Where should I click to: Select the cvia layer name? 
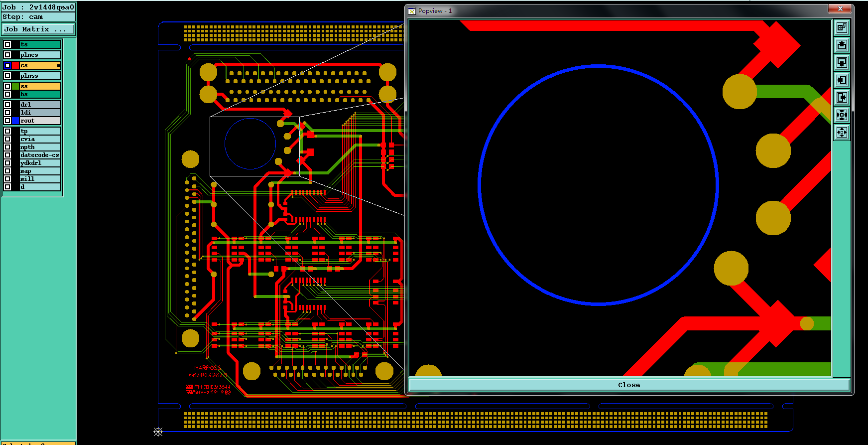click(40, 139)
